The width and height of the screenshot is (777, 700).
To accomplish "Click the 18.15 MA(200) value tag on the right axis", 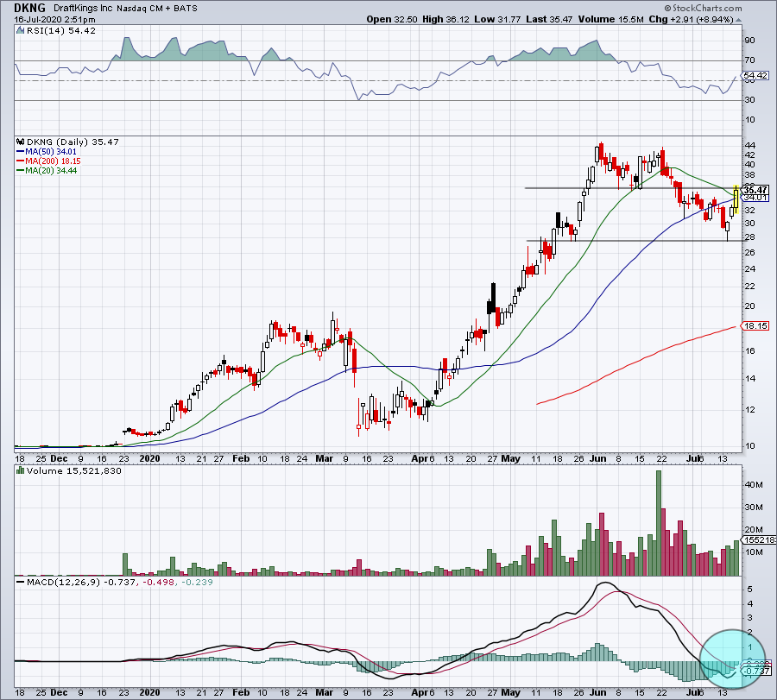I will [x=755, y=326].
